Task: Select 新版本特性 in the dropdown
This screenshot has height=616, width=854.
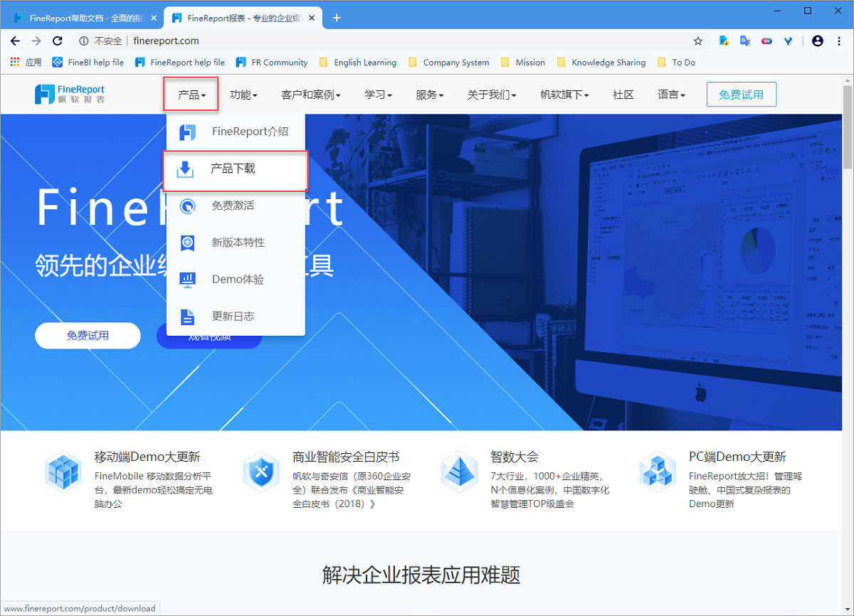Action: point(236,243)
